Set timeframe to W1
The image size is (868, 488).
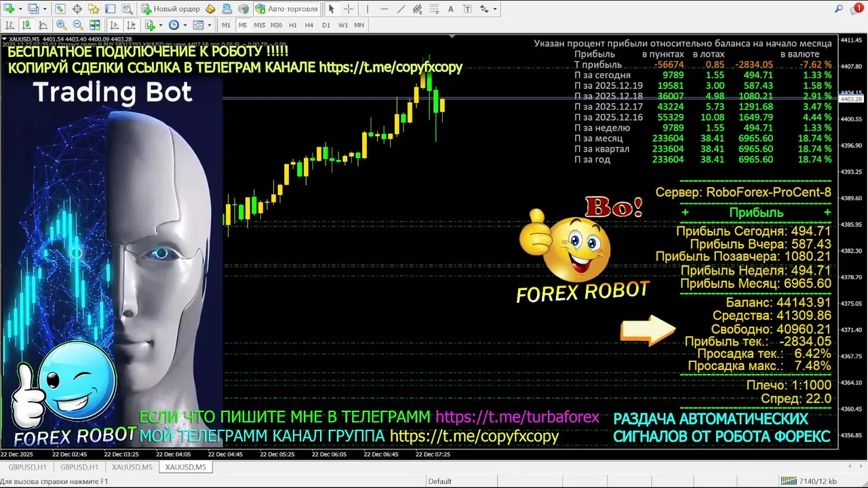343,25
